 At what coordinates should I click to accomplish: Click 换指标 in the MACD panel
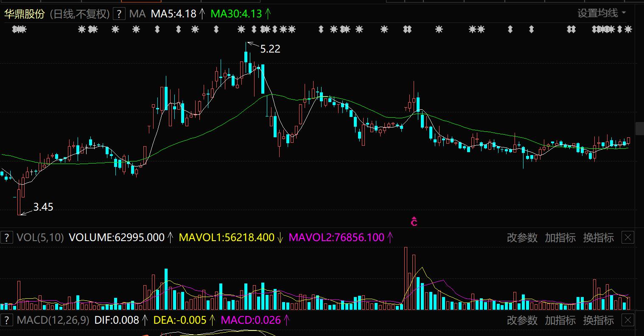pos(599,320)
